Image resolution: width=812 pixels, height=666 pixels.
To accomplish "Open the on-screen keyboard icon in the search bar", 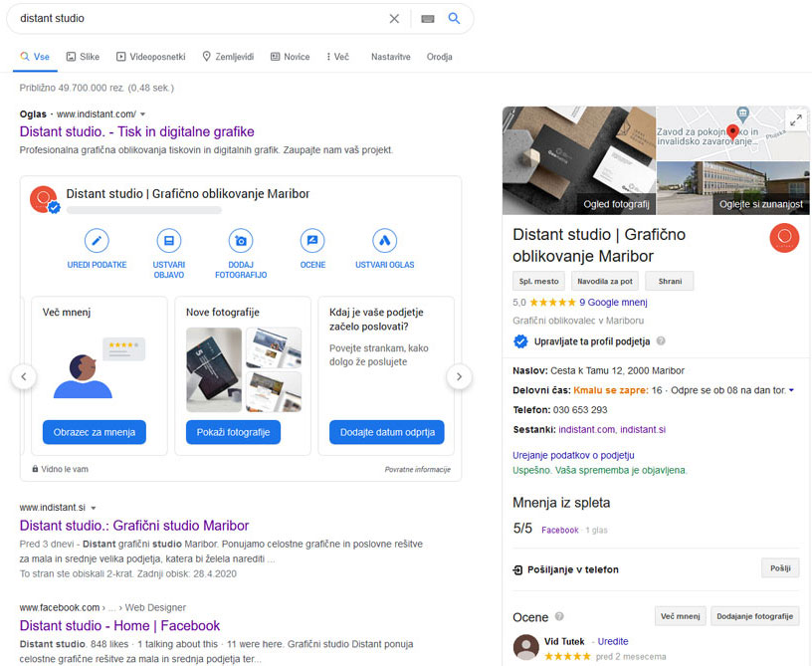I will coord(427,19).
